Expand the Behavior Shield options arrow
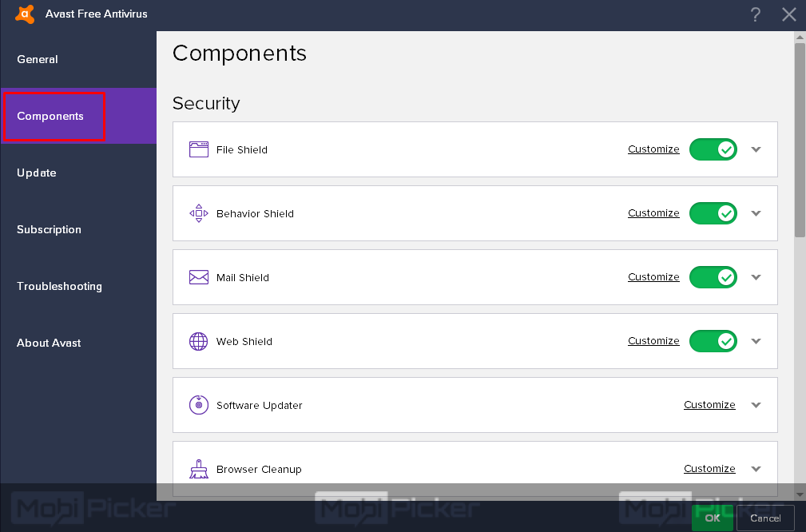The height and width of the screenshot is (532, 806). point(756,213)
